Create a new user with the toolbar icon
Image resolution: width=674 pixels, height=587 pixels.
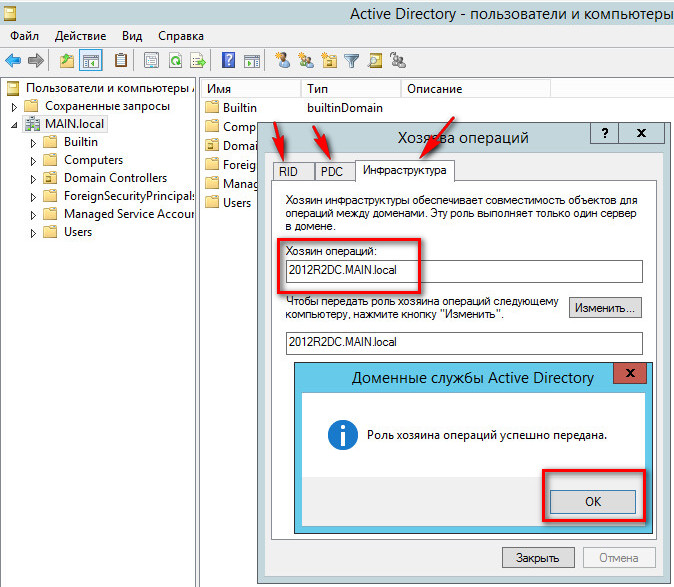point(283,60)
